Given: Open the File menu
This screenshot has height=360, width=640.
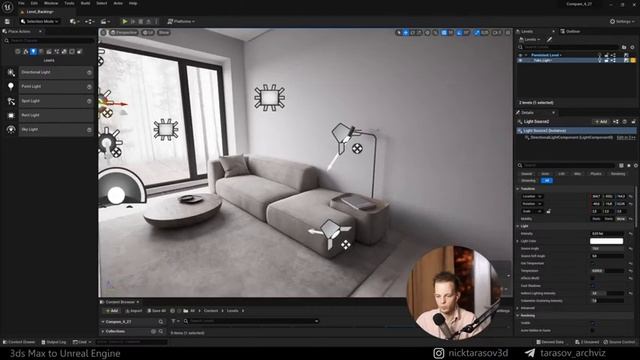Looking at the screenshot, I should [21, 3].
